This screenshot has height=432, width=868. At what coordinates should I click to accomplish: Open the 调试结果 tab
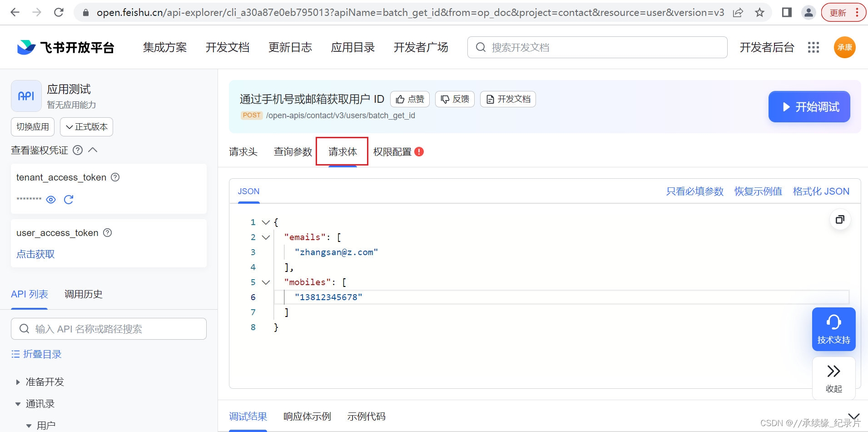(248, 417)
